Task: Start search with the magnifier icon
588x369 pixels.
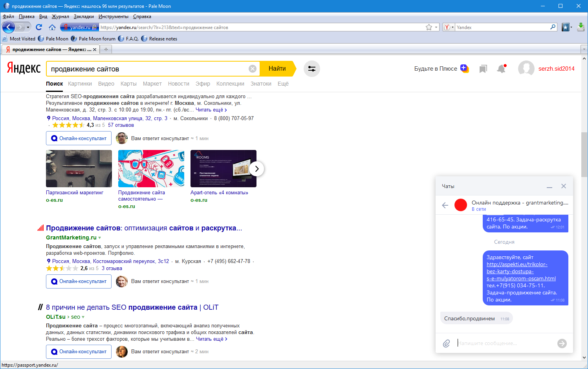Action: [x=553, y=27]
